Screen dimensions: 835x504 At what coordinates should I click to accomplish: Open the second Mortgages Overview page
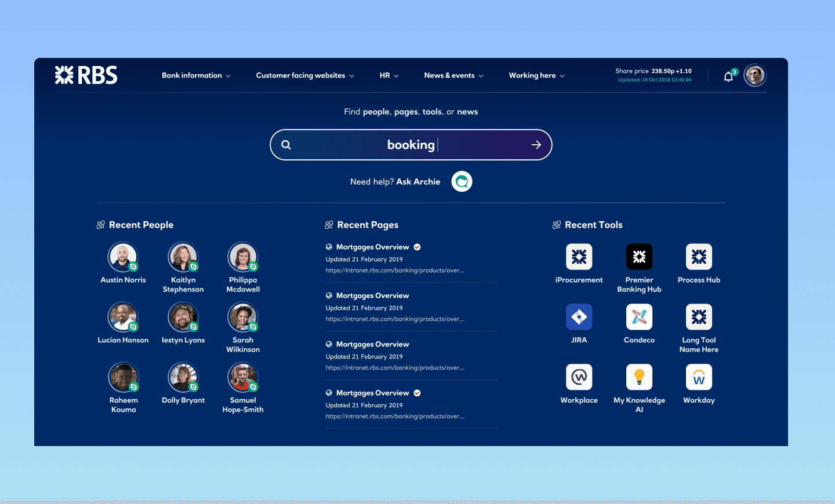click(372, 295)
